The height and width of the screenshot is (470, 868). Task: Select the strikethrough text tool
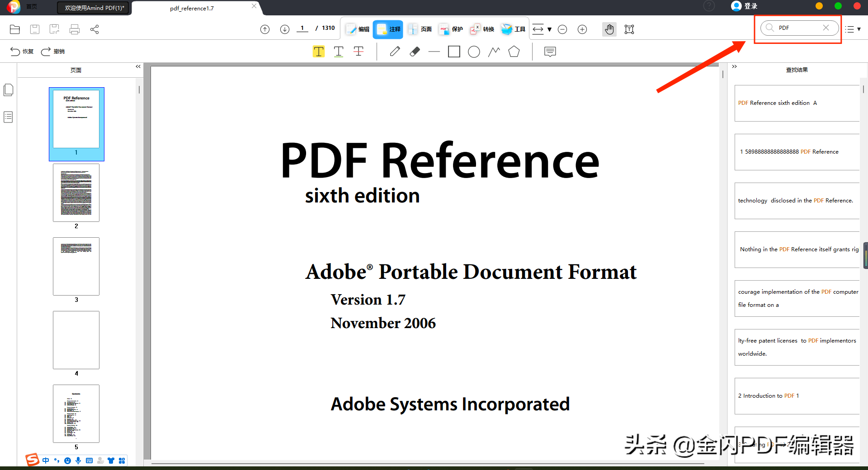359,52
